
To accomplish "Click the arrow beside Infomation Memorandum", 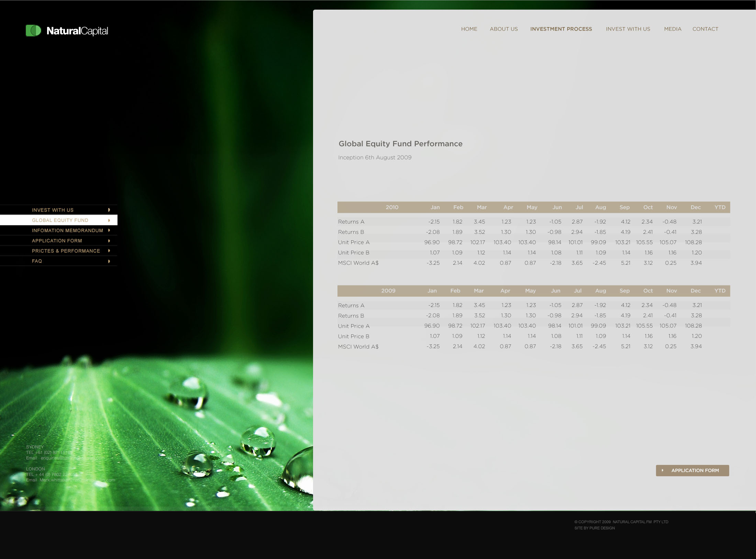I will [x=109, y=230].
